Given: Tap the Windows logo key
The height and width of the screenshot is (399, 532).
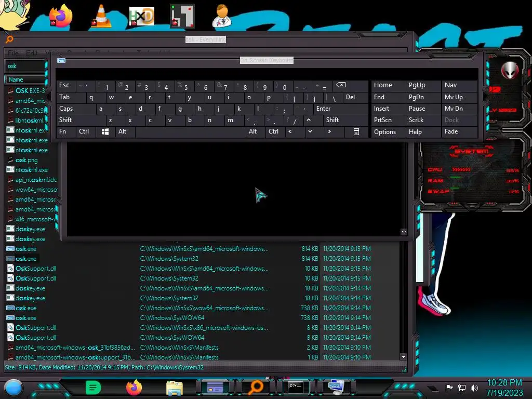Looking at the screenshot, I should coord(105,131).
